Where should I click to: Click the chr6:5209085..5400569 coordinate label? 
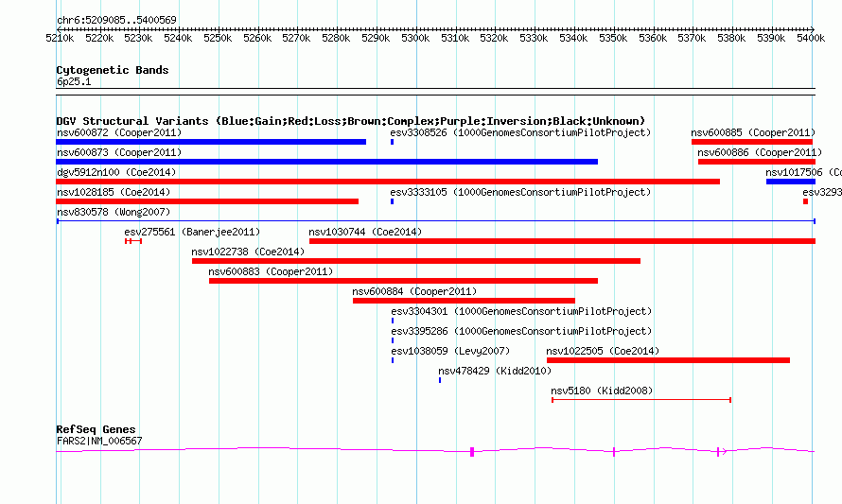coord(116,20)
